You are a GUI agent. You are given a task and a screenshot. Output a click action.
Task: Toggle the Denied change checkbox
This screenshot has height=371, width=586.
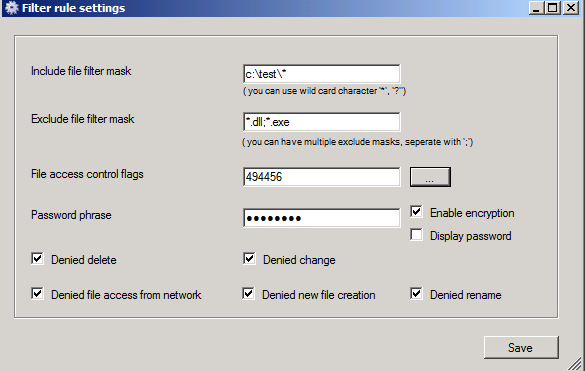[249, 259]
